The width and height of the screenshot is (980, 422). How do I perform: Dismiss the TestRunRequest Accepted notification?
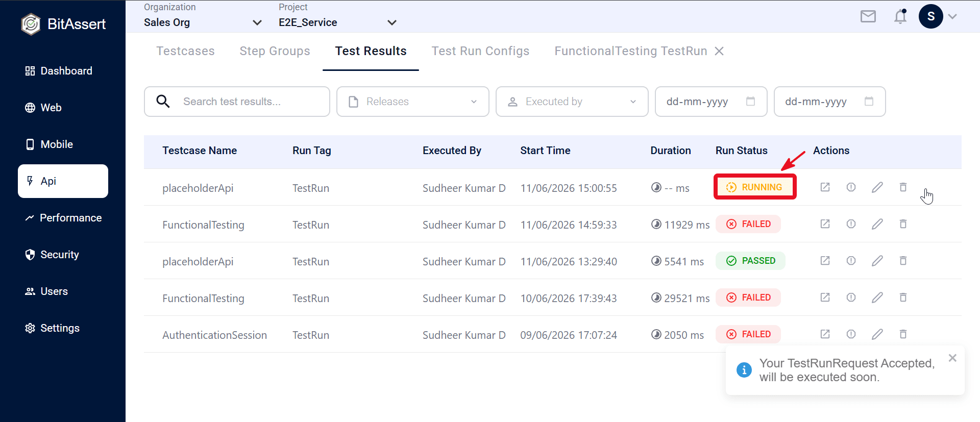952,358
